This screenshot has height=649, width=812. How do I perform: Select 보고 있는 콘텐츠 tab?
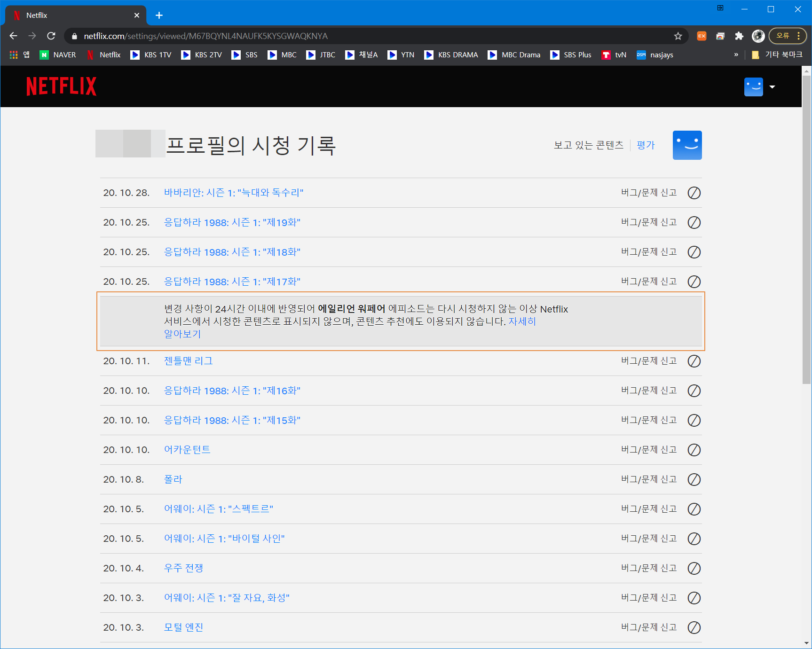pyautogui.click(x=589, y=145)
